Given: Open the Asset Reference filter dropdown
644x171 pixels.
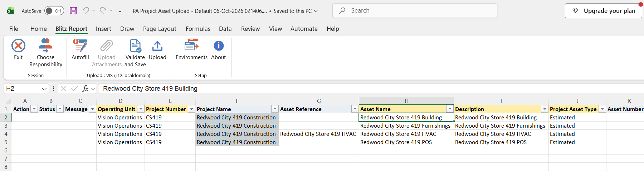Looking at the screenshot, I should pyautogui.click(x=355, y=109).
